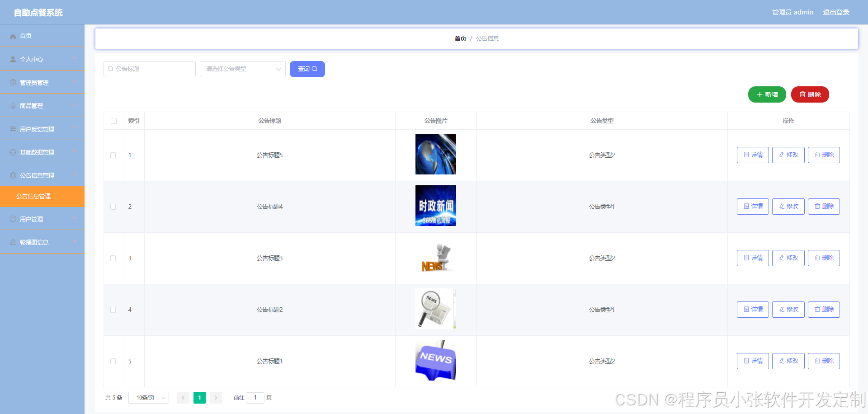The height and width of the screenshot is (414, 868).
Task: Click 详情 on the 公告标题3 row
Action: 752,258
